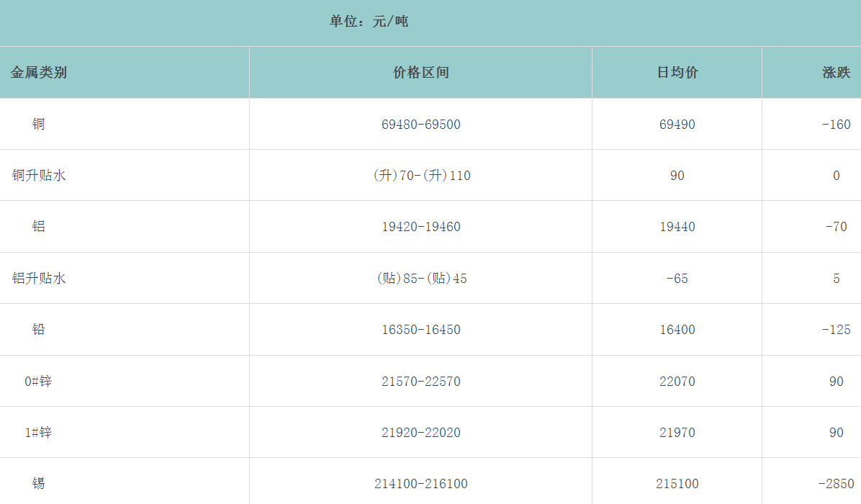The width and height of the screenshot is (861, 504).
Task: Click lead price range 16350-16450
Action: point(421,330)
